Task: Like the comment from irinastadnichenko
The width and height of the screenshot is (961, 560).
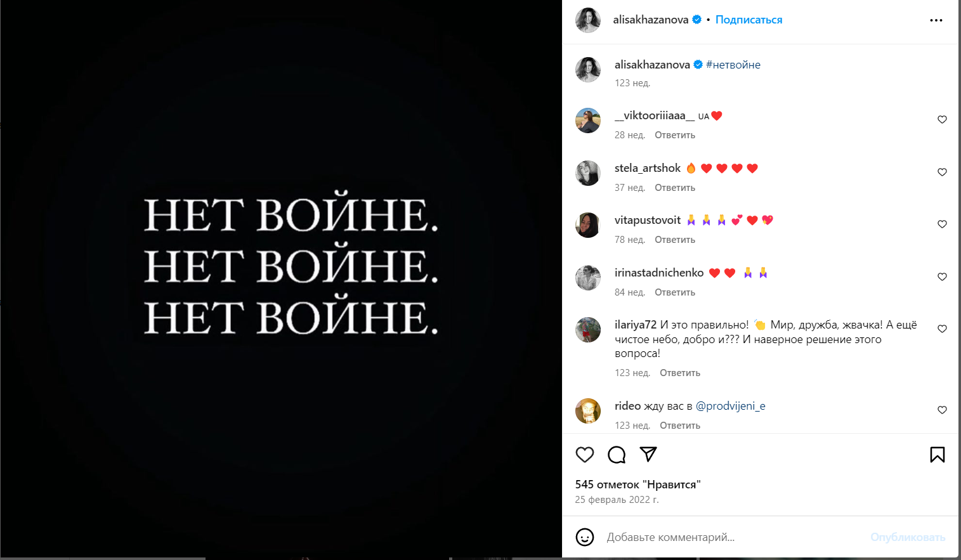Action: point(942,277)
